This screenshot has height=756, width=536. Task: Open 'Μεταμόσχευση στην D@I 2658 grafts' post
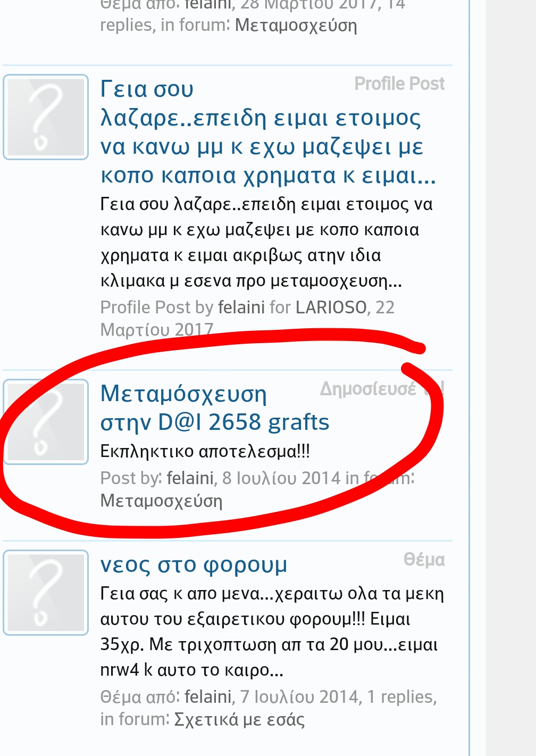(215, 408)
